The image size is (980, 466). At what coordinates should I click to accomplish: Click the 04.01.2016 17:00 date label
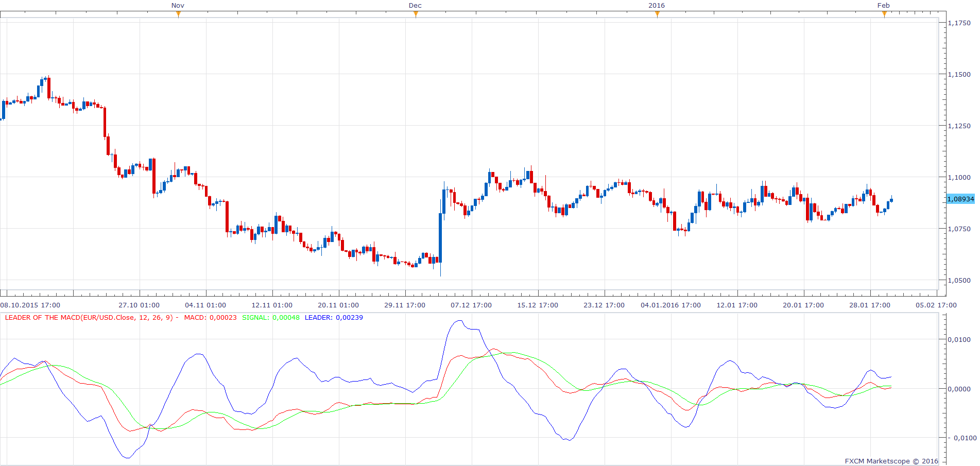point(670,305)
